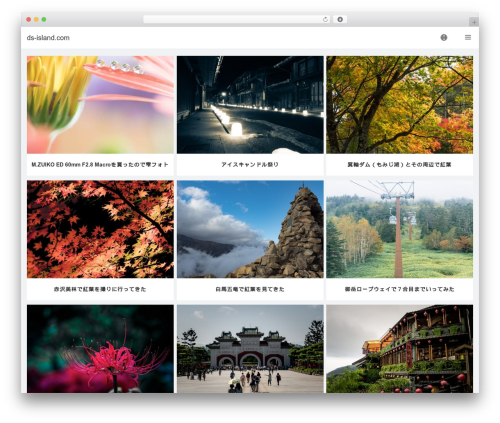The width and height of the screenshot is (500, 423).
Task: Click the red close window button
Action: [x=29, y=19]
